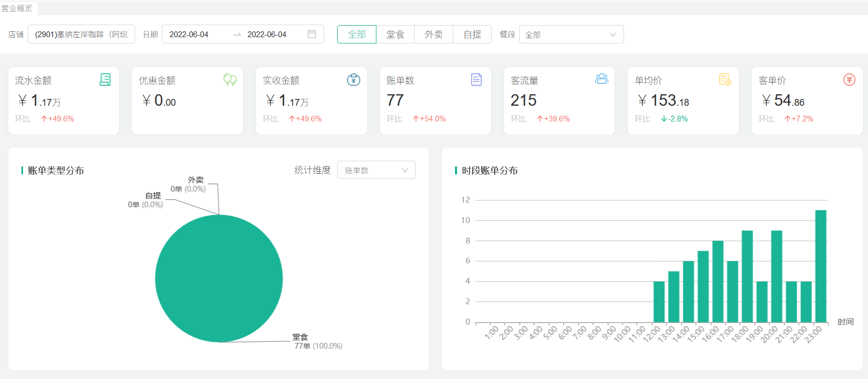This screenshot has height=379, width=868.
Task: Open the 统计维度 账单数 dropdown
Action: pyautogui.click(x=376, y=170)
